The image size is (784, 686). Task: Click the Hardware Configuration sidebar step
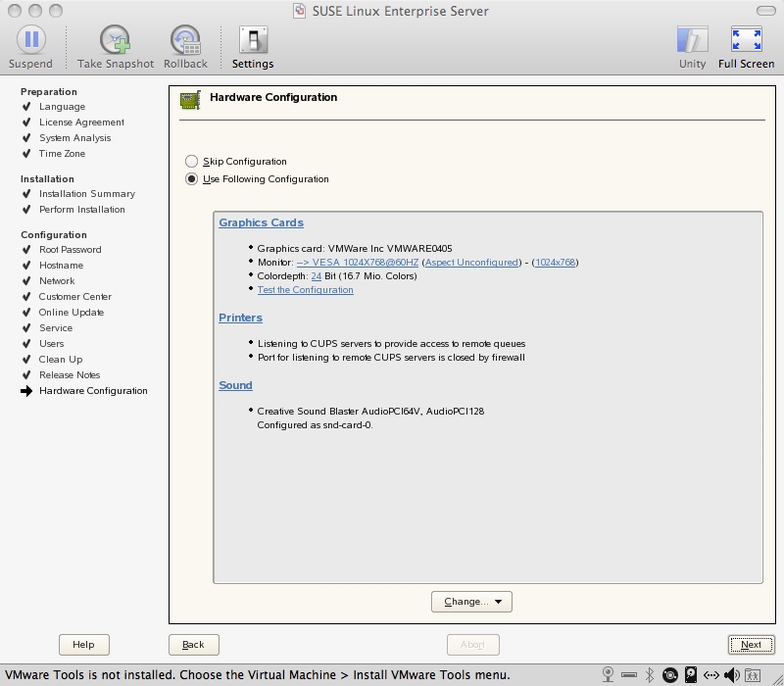tap(93, 390)
